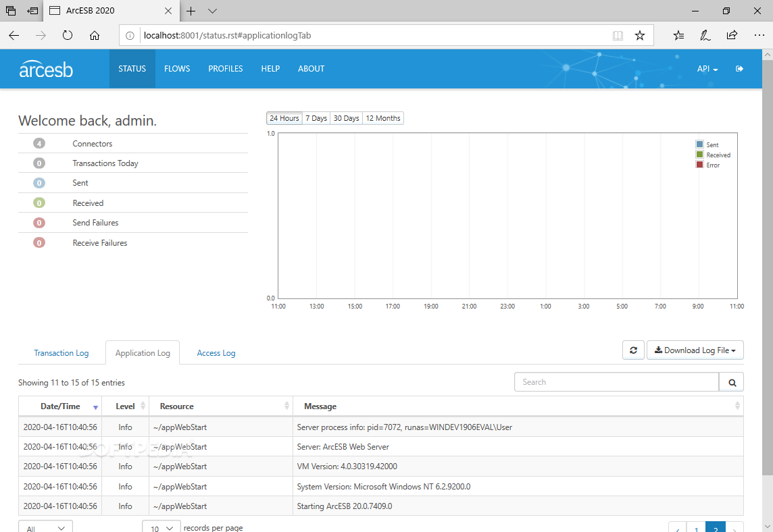Select the 24 Hours range
The image size is (773, 532).
(284, 118)
